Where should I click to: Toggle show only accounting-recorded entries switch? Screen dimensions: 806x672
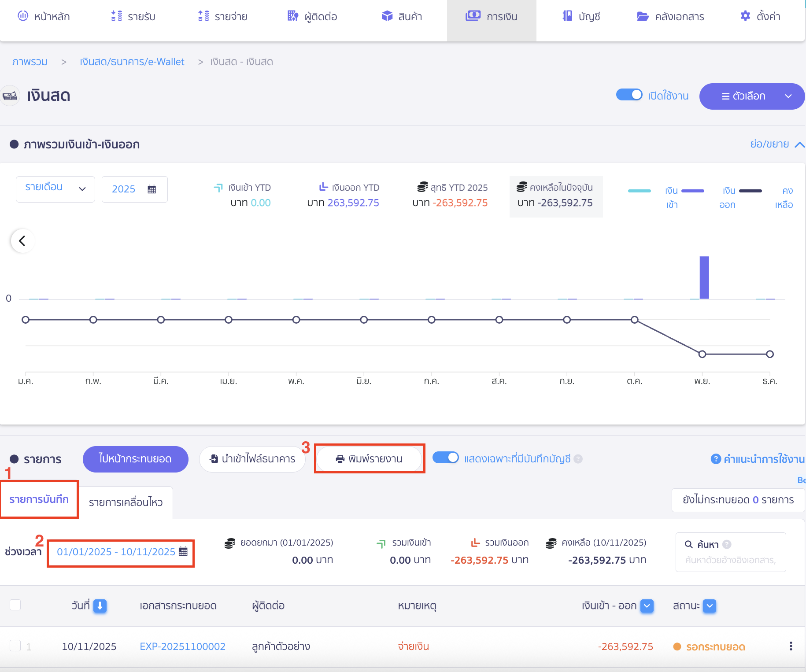445,458
